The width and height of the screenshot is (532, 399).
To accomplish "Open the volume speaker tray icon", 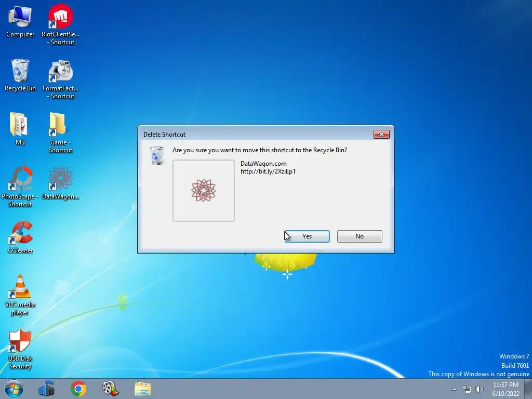I will tap(480, 389).
